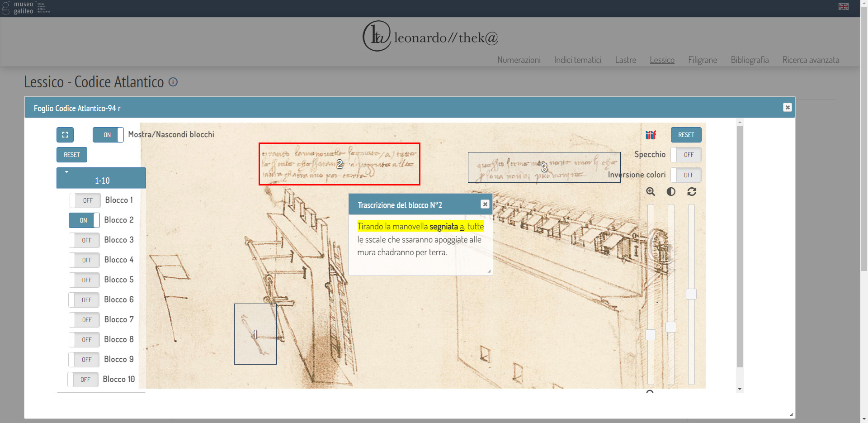Click the 'Lessico - Codice Atlantico' heading
The image size is (868, 423).
[94, 82]
